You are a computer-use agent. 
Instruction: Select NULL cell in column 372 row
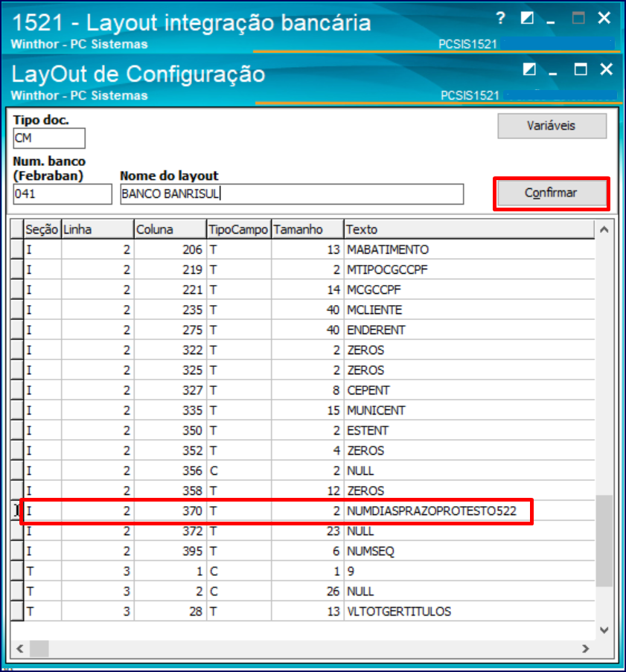coord(469,531)
